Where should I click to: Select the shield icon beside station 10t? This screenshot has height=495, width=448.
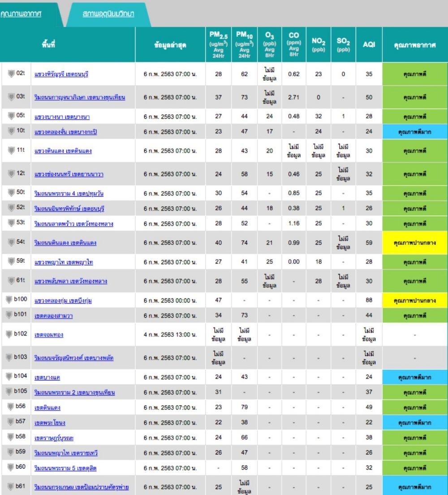11,131
